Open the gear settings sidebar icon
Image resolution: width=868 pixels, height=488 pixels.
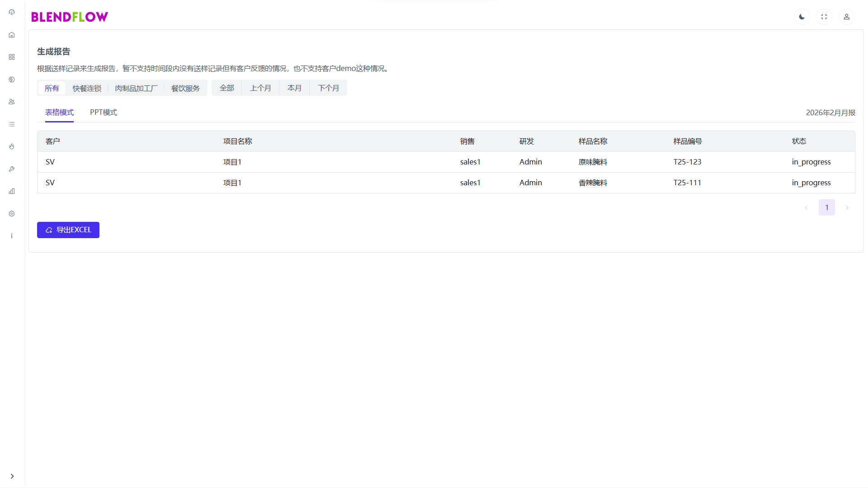coord(12,214)
